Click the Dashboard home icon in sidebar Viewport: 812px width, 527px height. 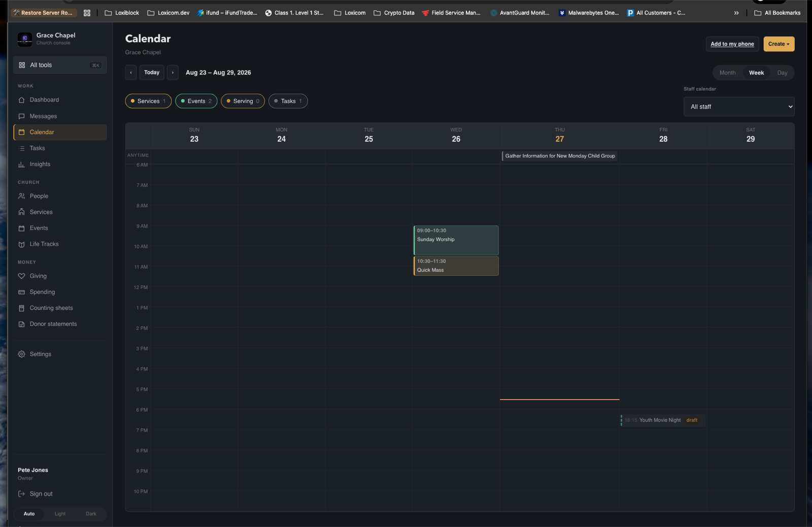tap(21, 100)
